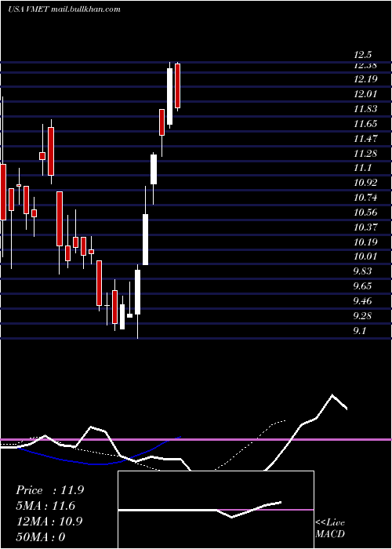Select the 10.56 price axis label
The height and width of the screenshot is (549, 392).
click(x=365, y=213)
